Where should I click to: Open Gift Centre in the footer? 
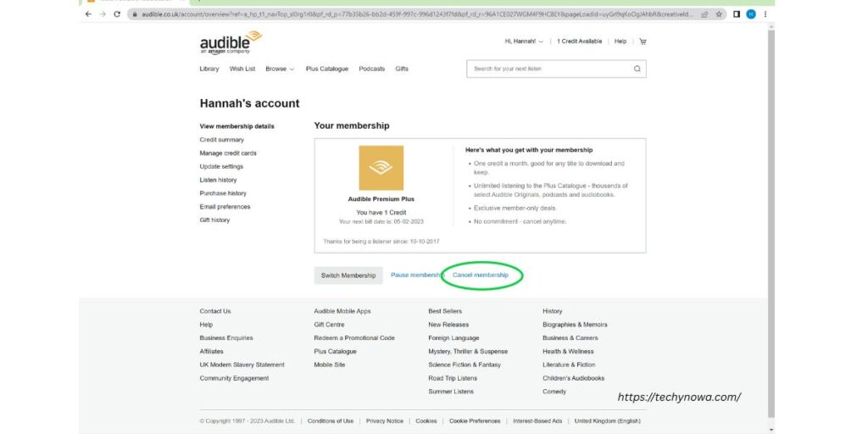point(329,325)
